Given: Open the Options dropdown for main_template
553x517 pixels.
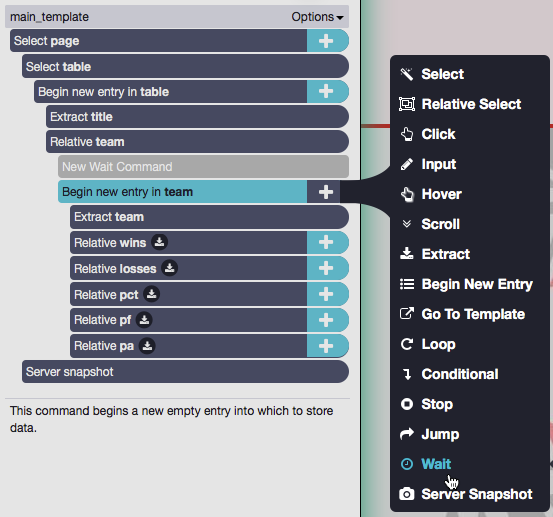Looking at the screenshot, I should tap(317, 17).
